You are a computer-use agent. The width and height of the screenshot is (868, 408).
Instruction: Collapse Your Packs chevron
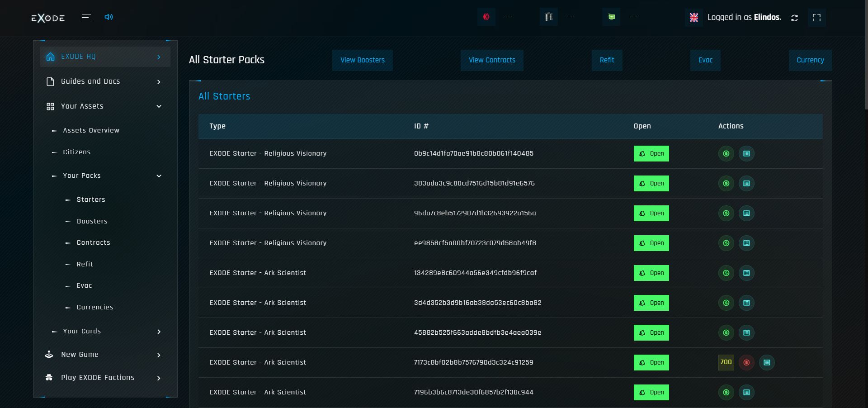[x=159, y=176]
